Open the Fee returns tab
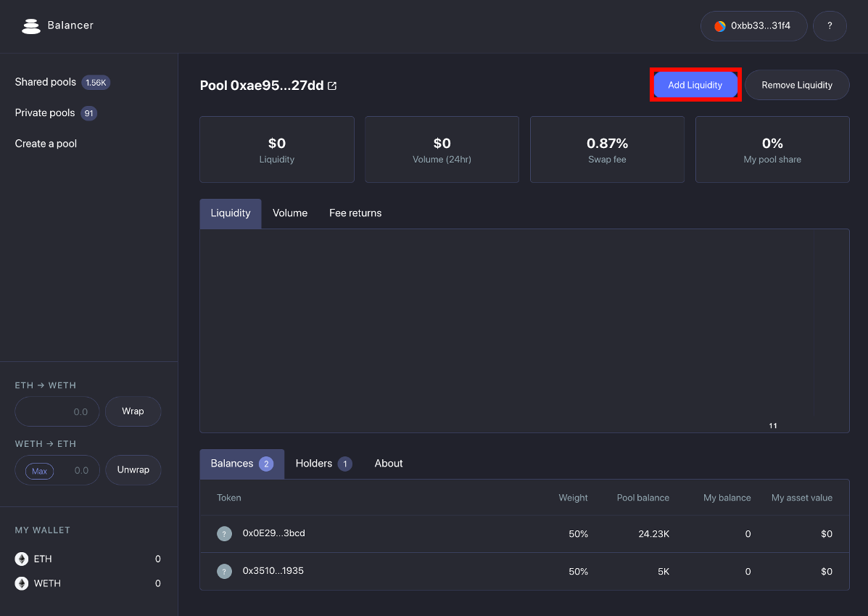The height and width of the screenshot is (616, 868). 355,213
